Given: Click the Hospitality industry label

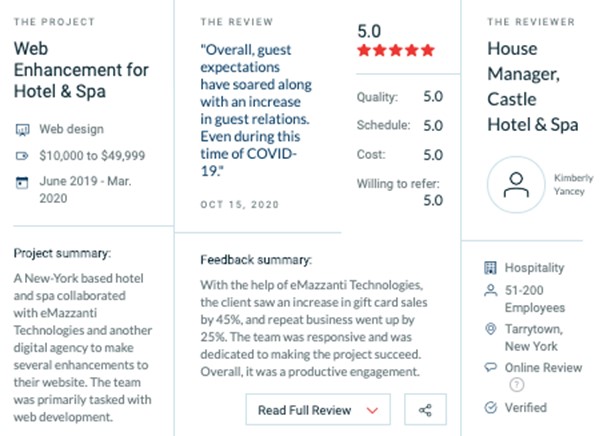Looking at the screenshot, I should pyautogui.click(x=534, y=268).
